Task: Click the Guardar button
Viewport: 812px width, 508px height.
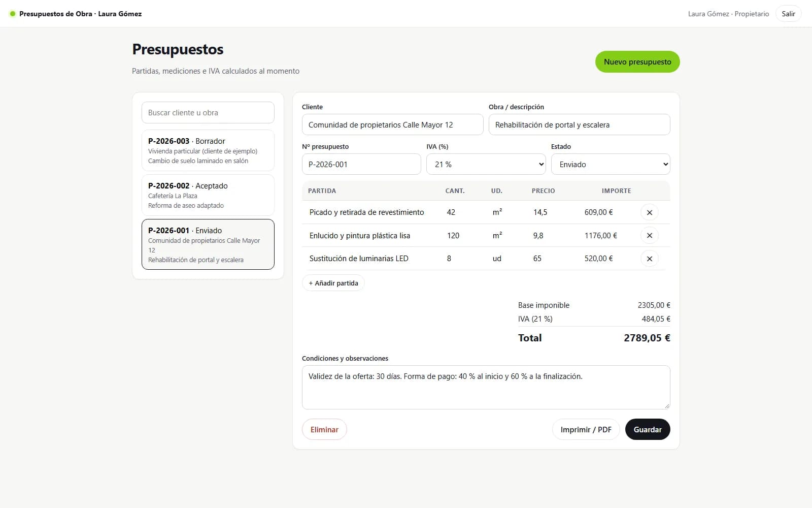Action: [x=648, y=429]
